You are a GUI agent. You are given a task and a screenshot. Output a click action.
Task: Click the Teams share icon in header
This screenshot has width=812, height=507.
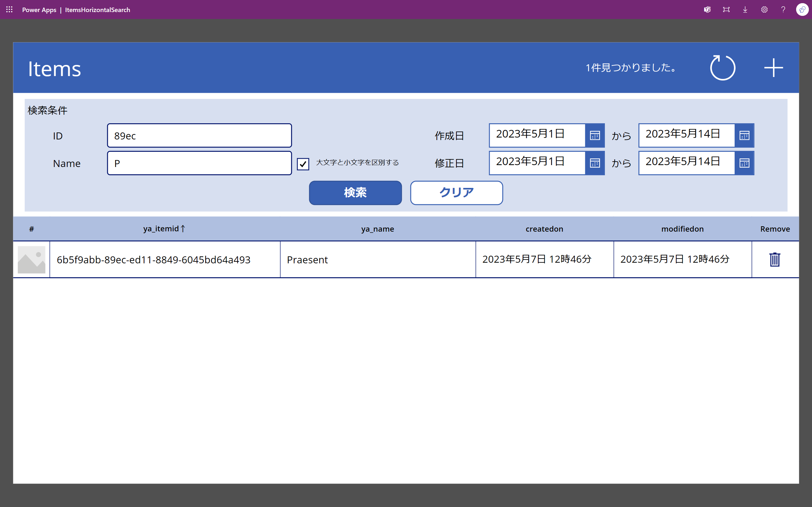click(x=707, y=10)
